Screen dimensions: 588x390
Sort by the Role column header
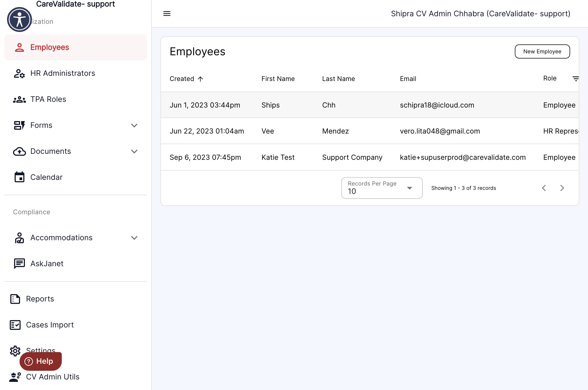point(550,78)
